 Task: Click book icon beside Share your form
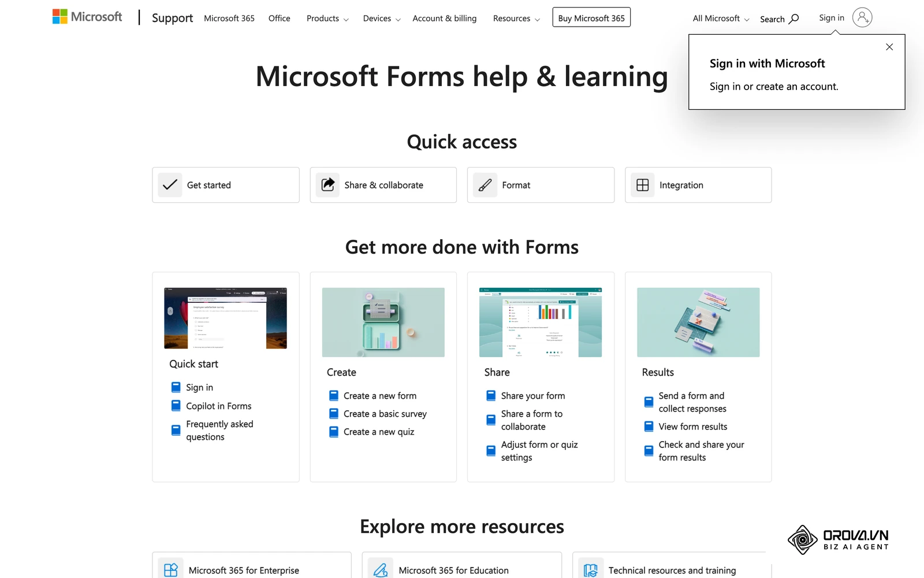491,396
